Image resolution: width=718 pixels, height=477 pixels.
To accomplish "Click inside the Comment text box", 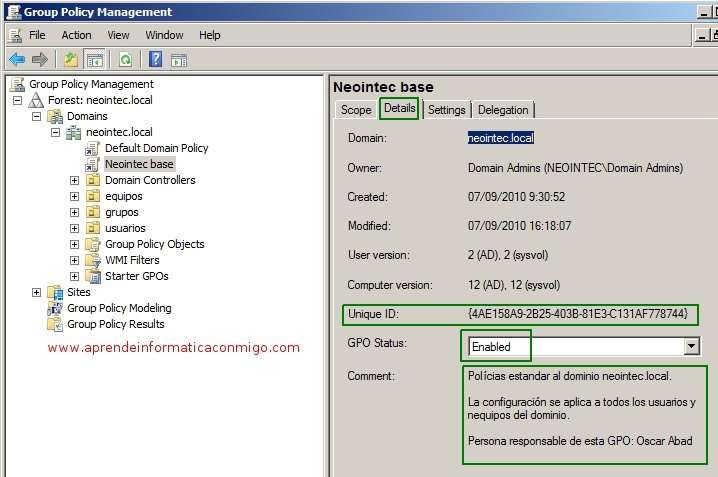I will tap(584, 415).
